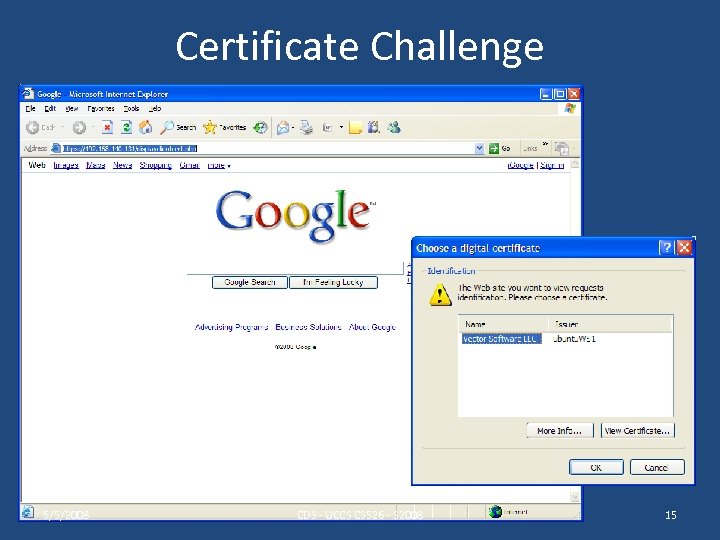Expand the address bar URL dropdown

pos(479,148)
